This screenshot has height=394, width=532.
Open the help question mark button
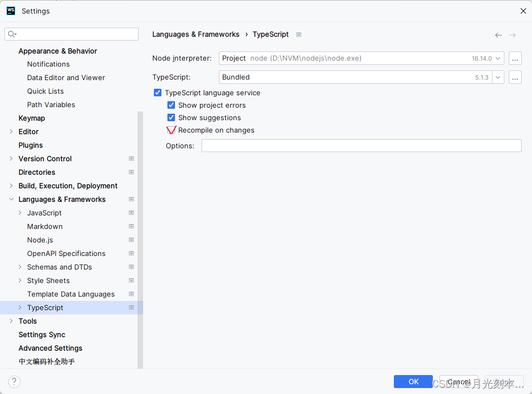(x=14, y=382)
